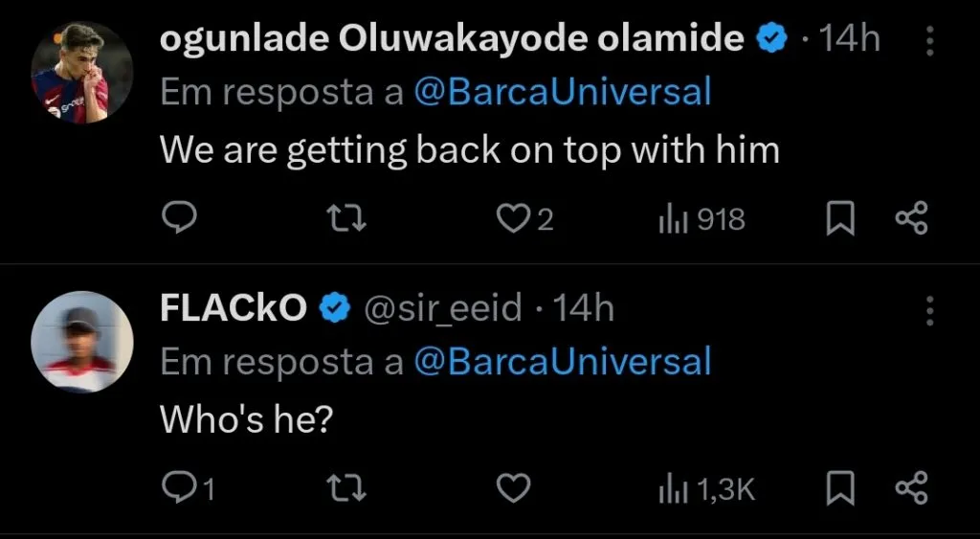This screenshot has height=539, width=980.
Task: Open ogunlade's profile picture
Action: click(x=81, y=72)
